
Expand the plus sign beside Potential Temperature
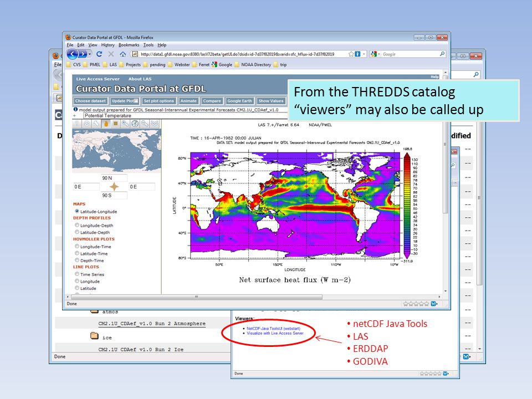[x=75, y=116]
